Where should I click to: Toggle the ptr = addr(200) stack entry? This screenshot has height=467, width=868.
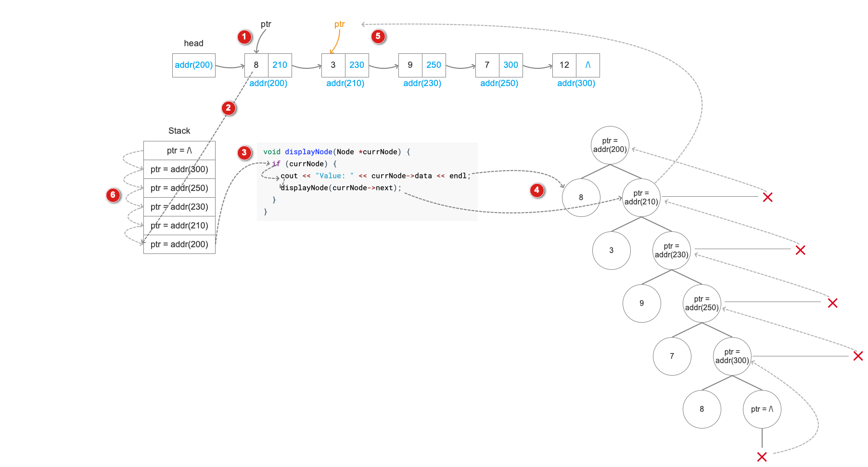[x=179, y=244]
